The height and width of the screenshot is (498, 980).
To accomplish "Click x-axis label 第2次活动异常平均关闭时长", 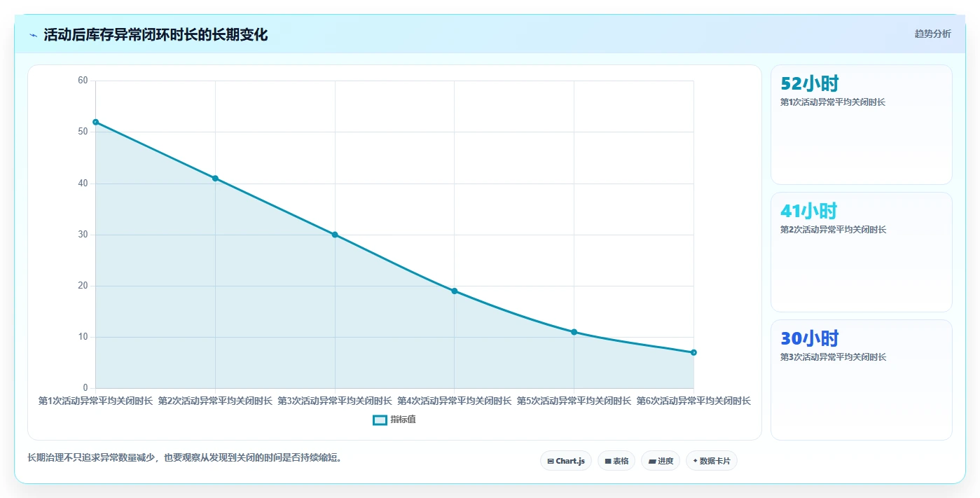I will 215,401.
